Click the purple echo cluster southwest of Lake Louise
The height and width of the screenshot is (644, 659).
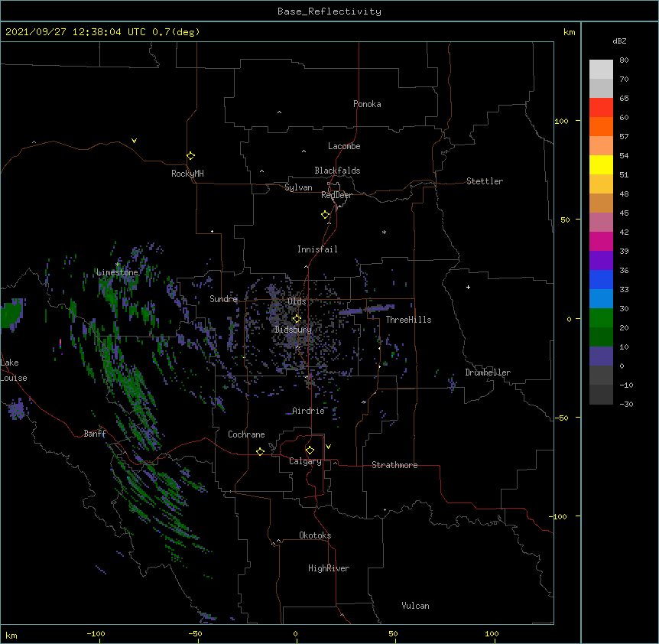tap(18, 409)
